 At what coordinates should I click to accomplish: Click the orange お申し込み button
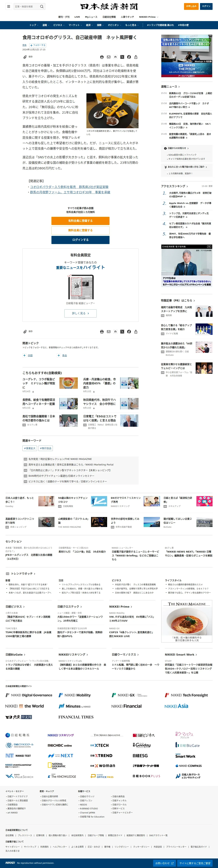click(x=191, y=6)
